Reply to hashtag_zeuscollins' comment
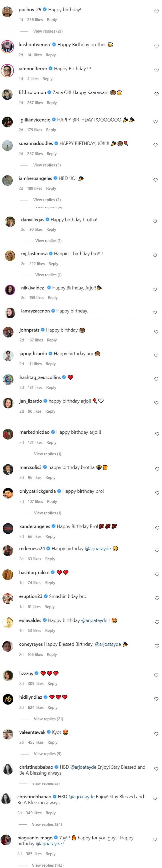The image size is (162, 868). 51,387
